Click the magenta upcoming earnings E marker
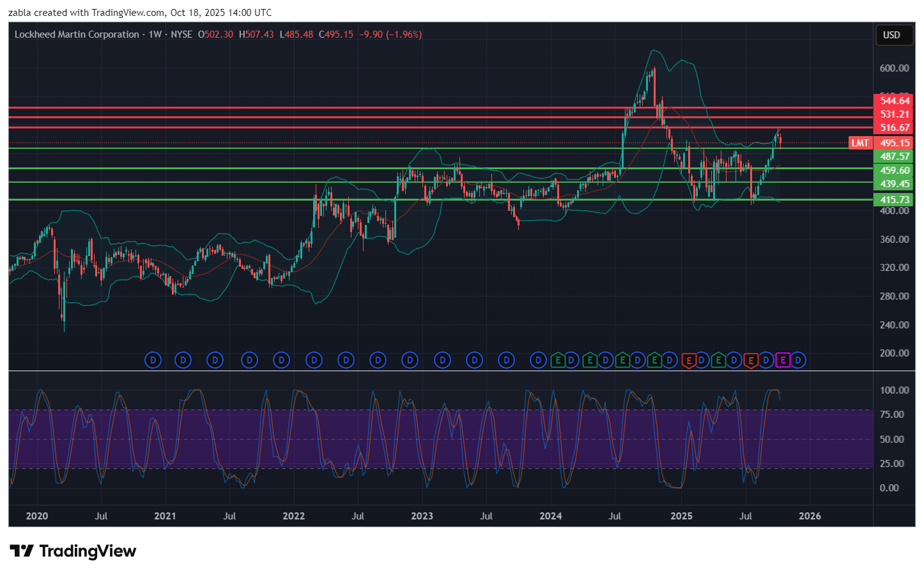The image size is (924, 575). click(x=783, y=360)
